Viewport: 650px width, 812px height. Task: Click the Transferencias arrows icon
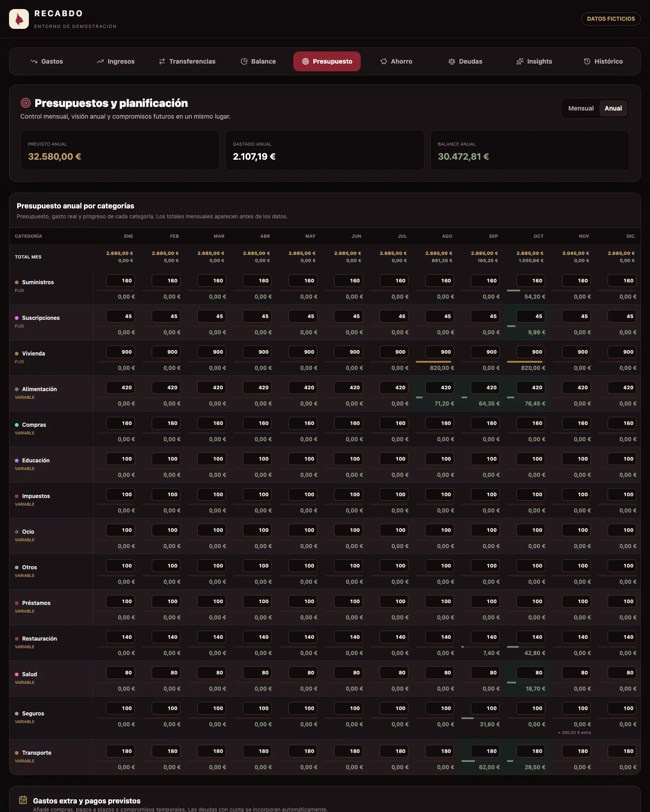(162, 61)
